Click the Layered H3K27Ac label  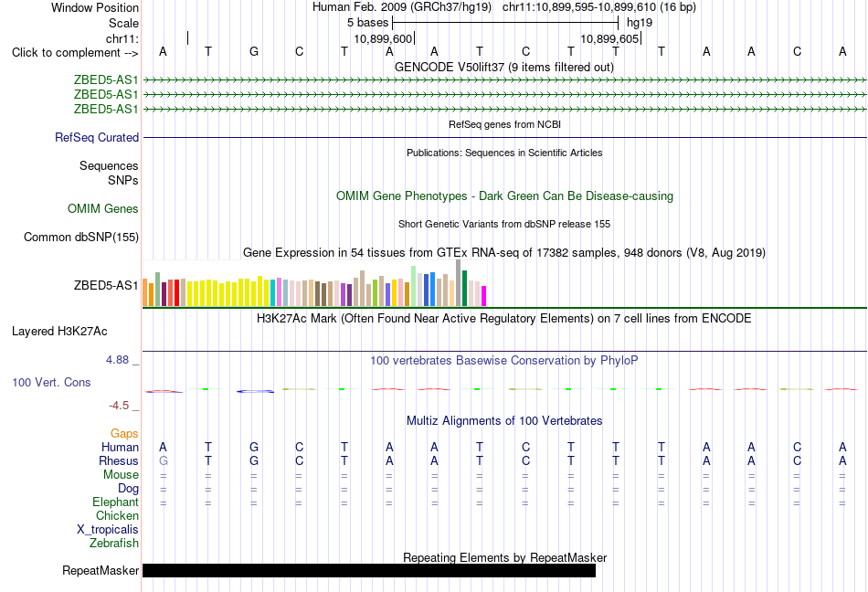tap(59, 332)
